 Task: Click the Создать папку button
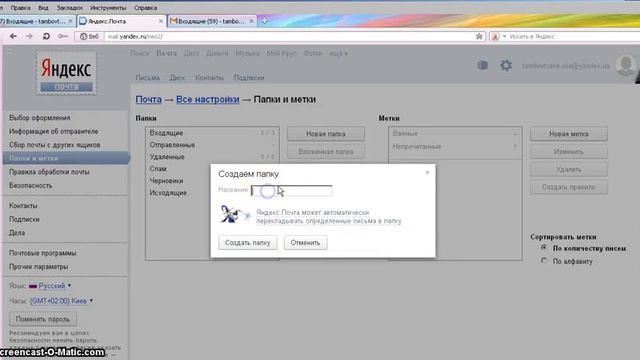point(248,242)
